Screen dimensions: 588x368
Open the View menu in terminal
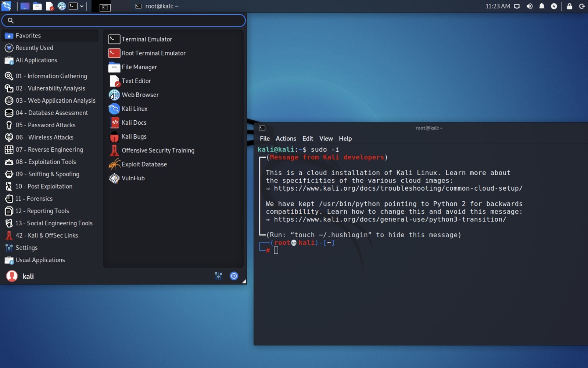[326, 139]
